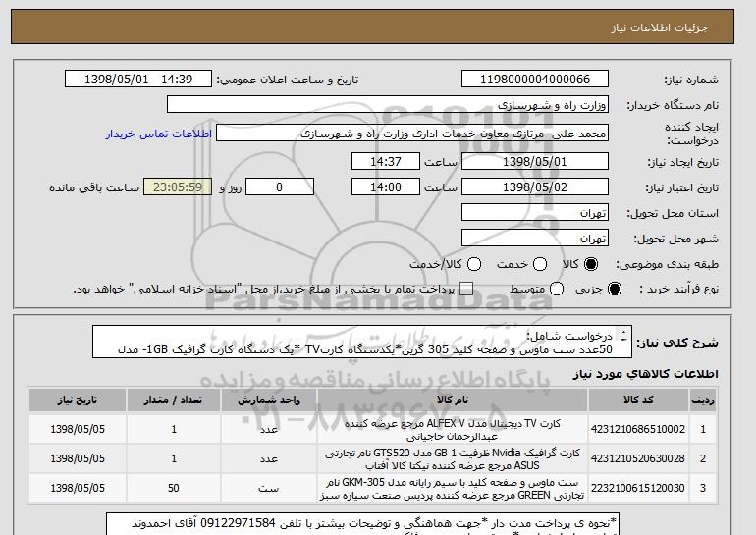Click row number 1 cell

702,429
